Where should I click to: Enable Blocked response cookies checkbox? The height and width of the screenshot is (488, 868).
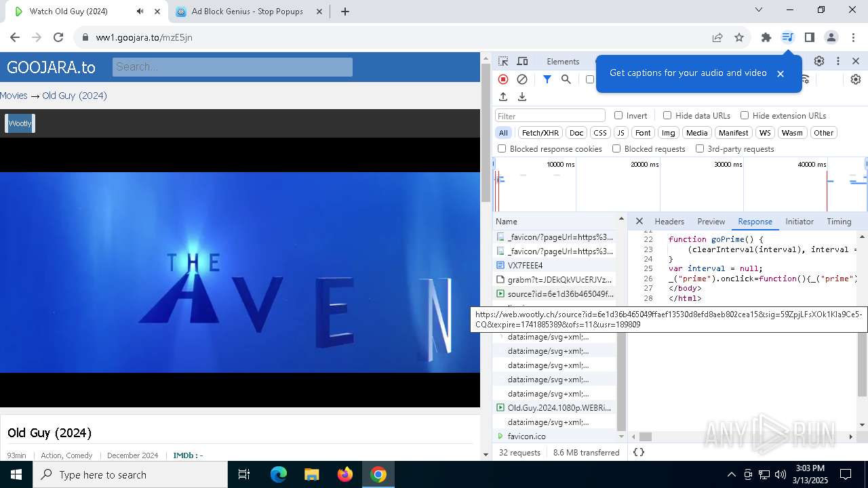[x=502, y=148]
